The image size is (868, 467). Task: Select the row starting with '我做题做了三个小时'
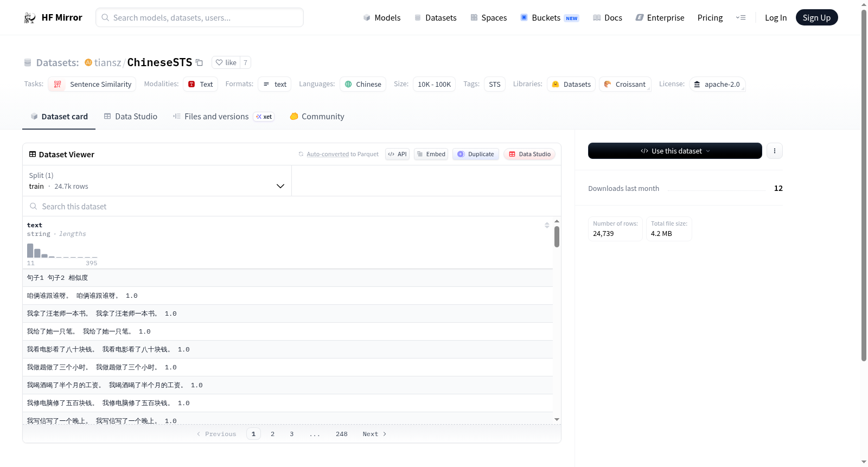click(288, 367)
